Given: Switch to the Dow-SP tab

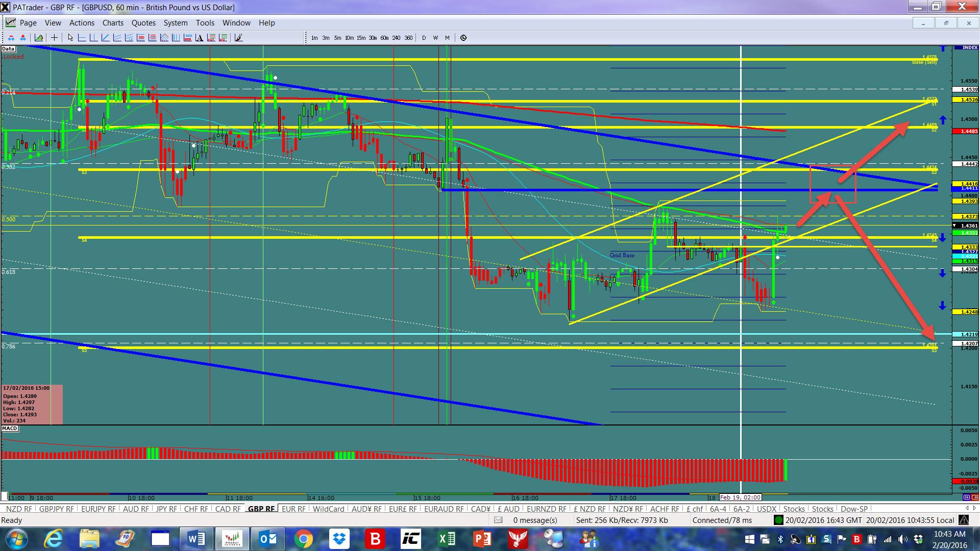Looking at the screenshot, I should (x=853, y=509).
